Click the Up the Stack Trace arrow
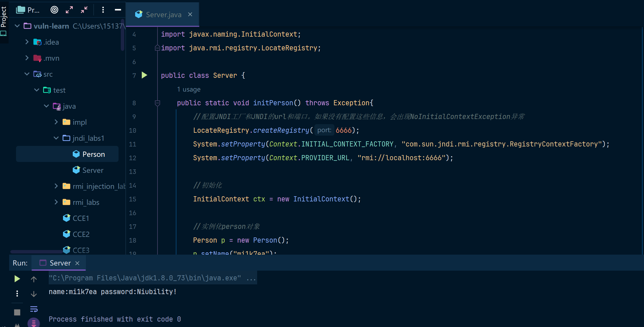Image resolution: width=644 pixels, height=327 pixels. click(34, 279)
